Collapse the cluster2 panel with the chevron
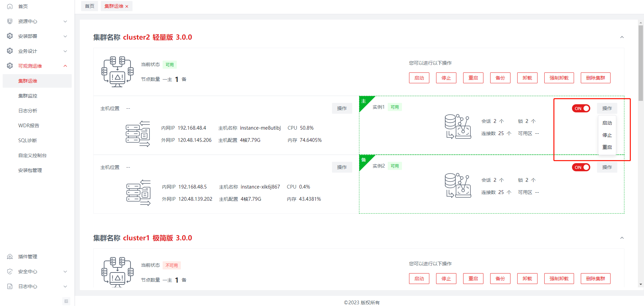The image size is (644, 306). coord(622,37)
